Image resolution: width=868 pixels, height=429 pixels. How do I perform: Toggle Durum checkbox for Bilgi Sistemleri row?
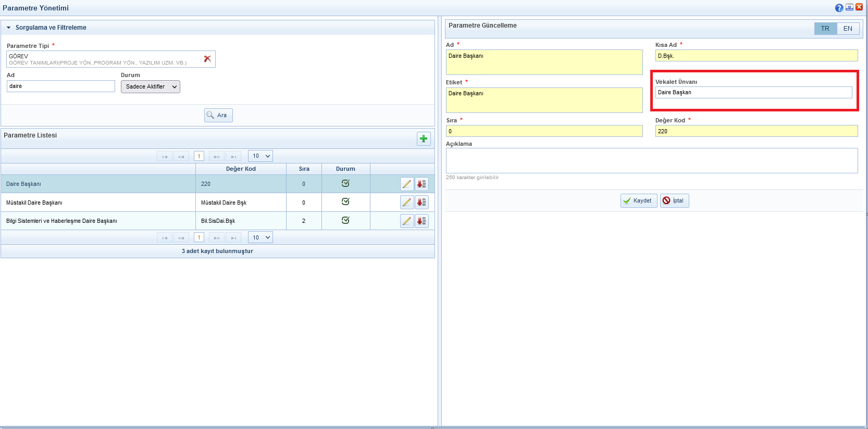345,220
